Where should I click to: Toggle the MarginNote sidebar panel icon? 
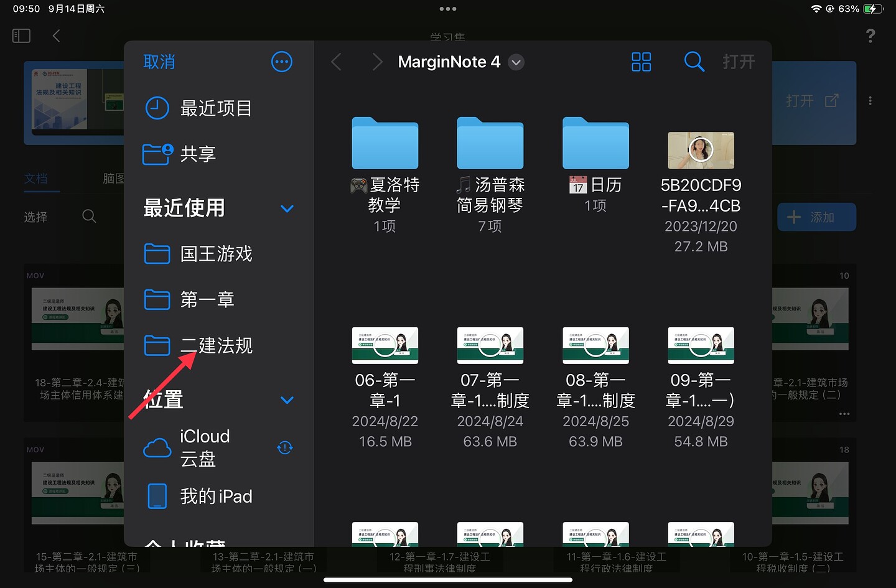pyautogui.click(x=21, y=36)
